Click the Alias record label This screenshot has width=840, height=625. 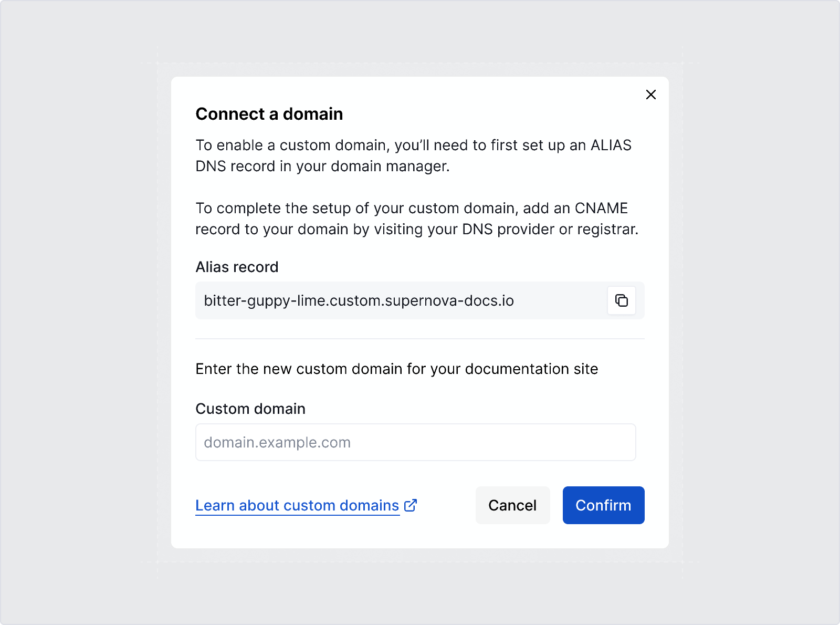(237, 267)
